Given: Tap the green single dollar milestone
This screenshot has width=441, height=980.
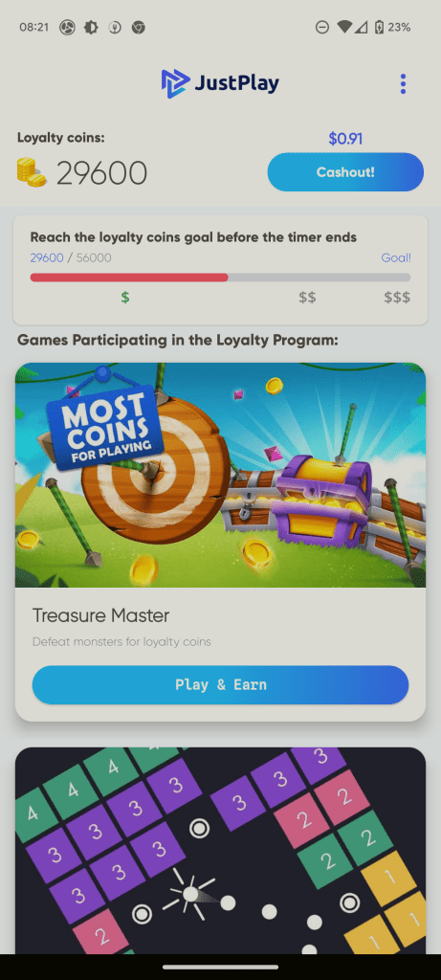Looking at the screenshot, I should coord(125,298).
